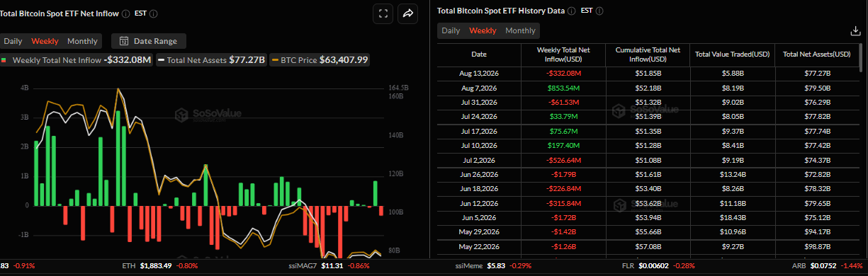This screenshot has width=868, height=276.
Task: Click the -$226.84M inflow cell
Action: click(x=564, y=189)
